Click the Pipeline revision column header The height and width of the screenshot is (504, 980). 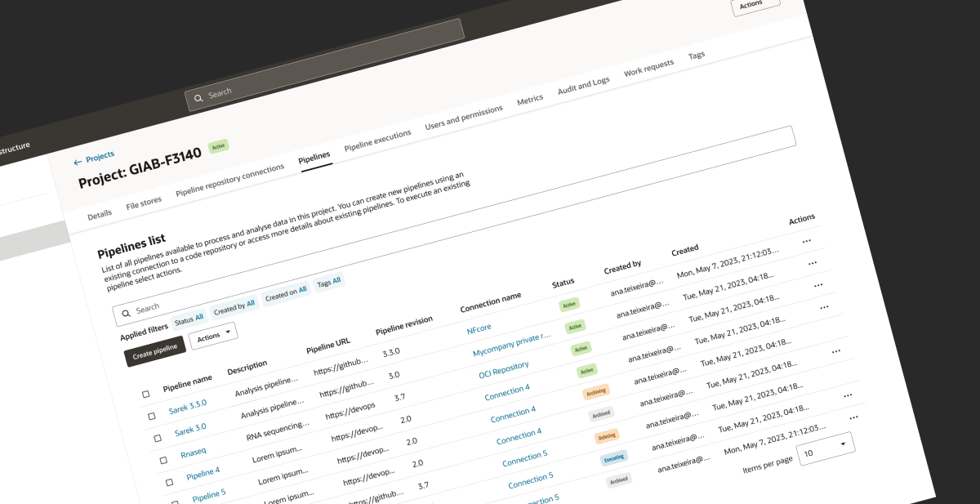404,326
